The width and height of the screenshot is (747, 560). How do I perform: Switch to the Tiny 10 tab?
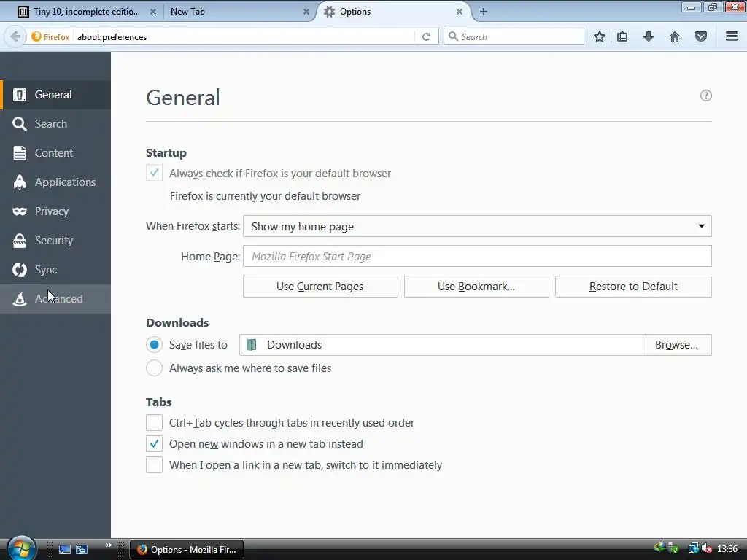[x=86, y=12]
